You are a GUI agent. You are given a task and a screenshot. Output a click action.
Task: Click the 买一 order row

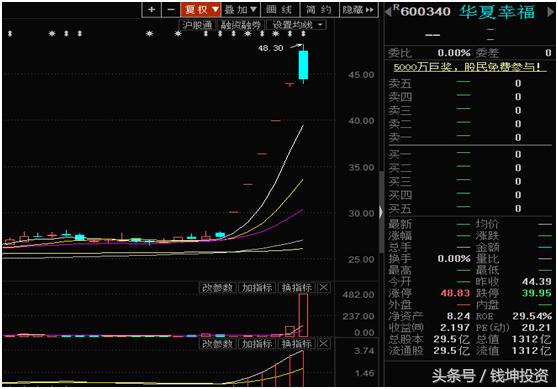tap(469, 154)
